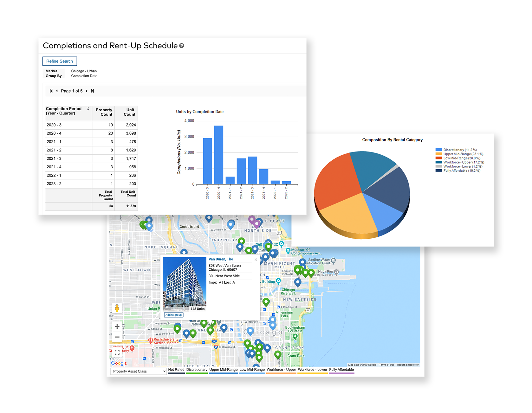Click the Van Buren building photo thumbnail
Image resolution: width=532 pixels, height=413 pixels.
tap(185, 284)
